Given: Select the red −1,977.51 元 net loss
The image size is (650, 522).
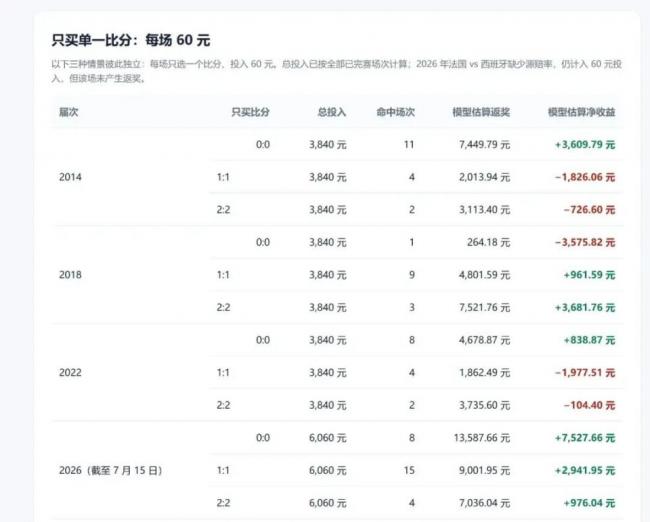Looking at the screenshot, I should (x=585, y=372).
